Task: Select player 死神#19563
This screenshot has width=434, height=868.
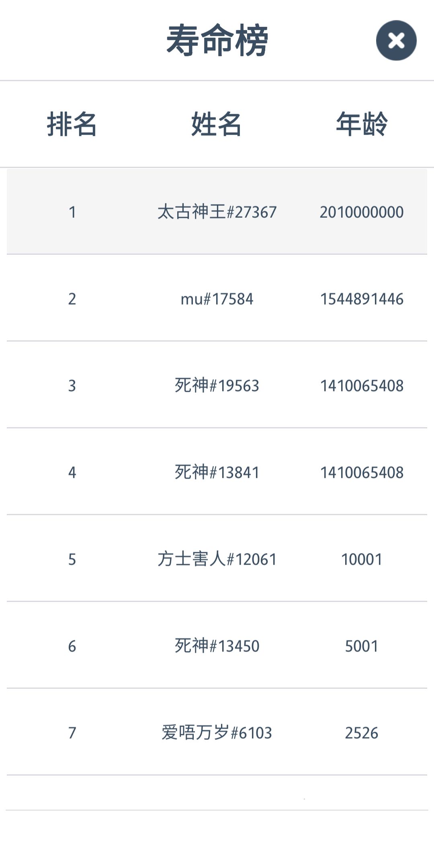Action: click(x=217, y=385)
